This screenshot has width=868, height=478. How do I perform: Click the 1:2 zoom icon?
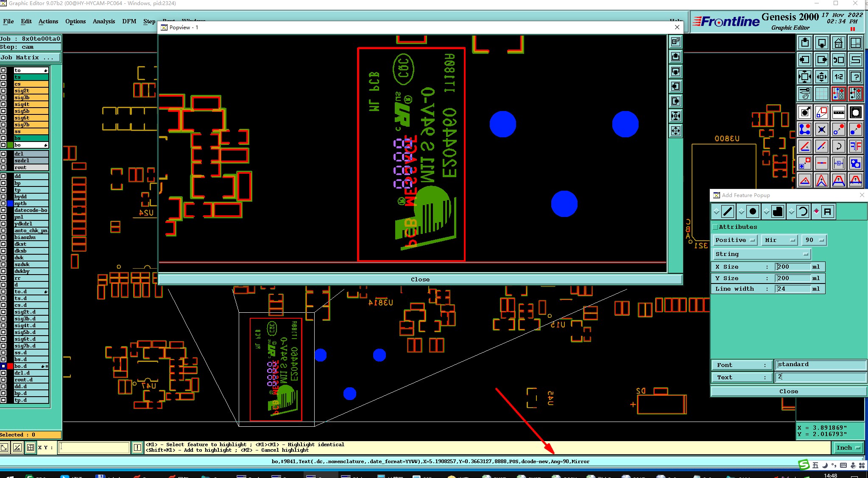point(838,77)
